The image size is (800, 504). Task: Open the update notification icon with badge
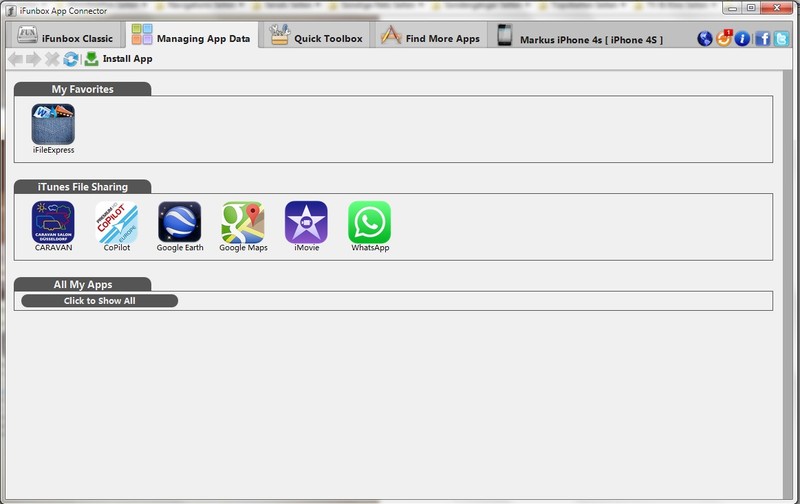724,39
